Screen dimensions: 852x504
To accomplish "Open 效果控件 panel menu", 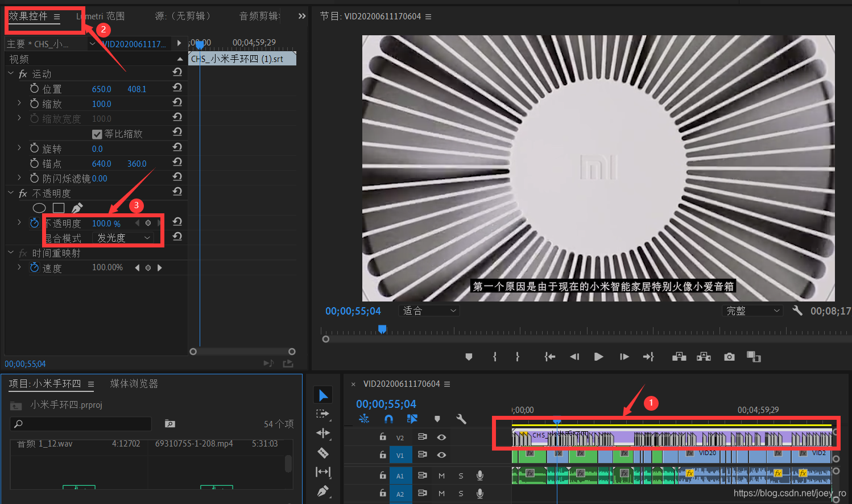I will [57, 16].
